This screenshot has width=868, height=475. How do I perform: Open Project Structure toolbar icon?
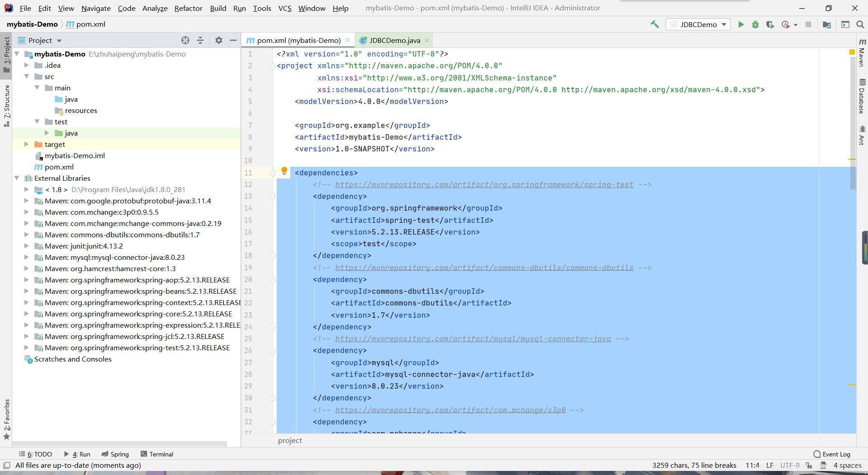pyautogui.click(x=827, y=24)
